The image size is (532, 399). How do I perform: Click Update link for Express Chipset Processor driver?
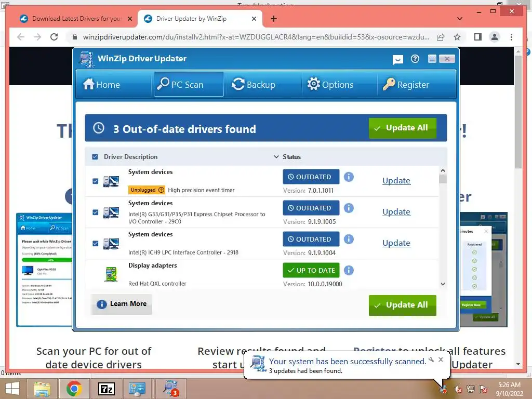(x=396, y=212)
